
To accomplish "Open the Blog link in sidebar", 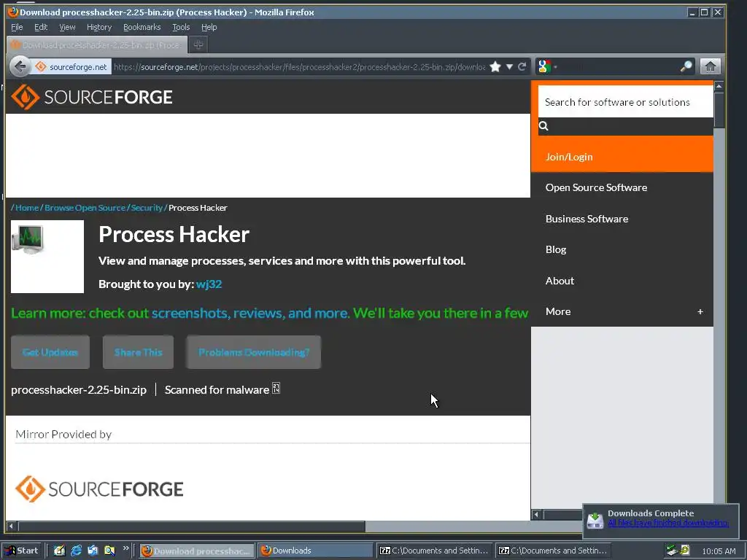I will pyautogui.click(x=555, y=249).
